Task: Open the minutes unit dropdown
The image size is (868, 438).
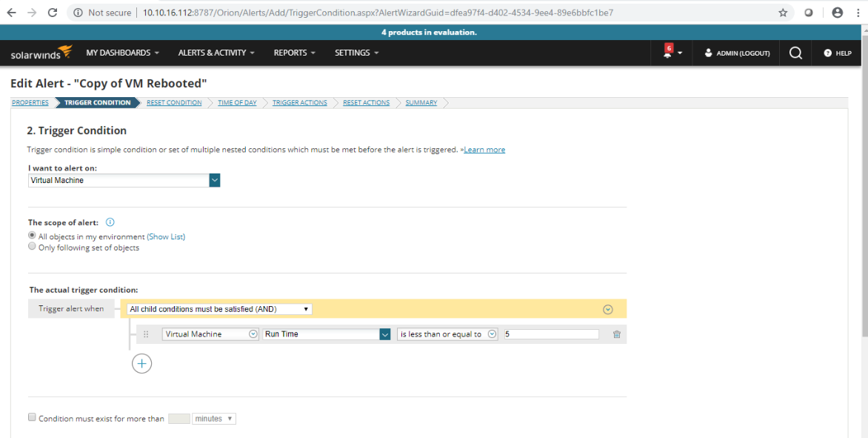Action: 214,419
